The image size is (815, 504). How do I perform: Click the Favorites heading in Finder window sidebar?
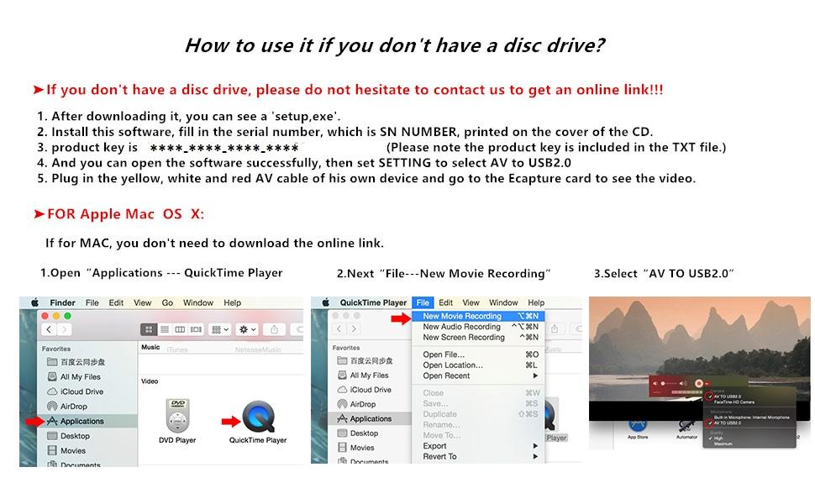[56, 349]
